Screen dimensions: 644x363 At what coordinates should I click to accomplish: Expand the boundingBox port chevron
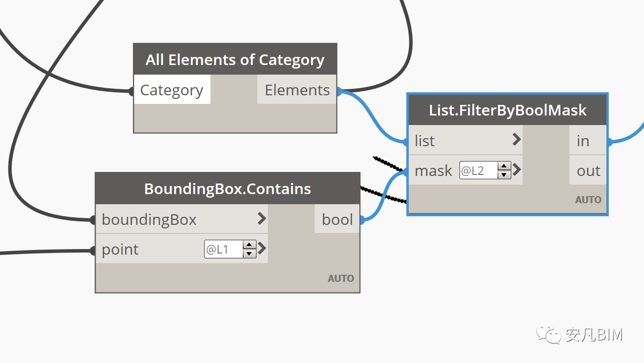(x=261, y=218)
